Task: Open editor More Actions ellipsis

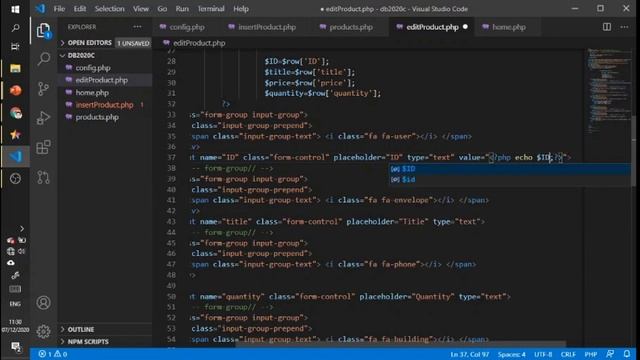Action: tap(624, 27)
